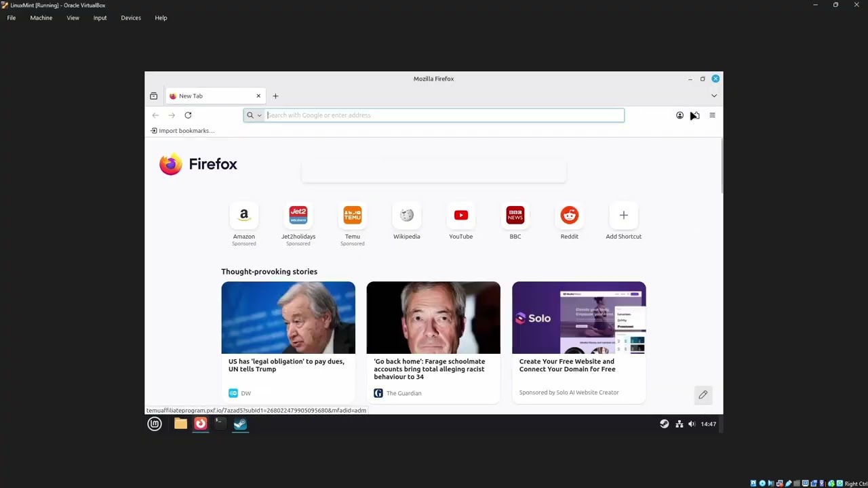This screenshot has width=868, height=488.
Task: Open the Extensions puzzle icon
Action: click(696, 115)
